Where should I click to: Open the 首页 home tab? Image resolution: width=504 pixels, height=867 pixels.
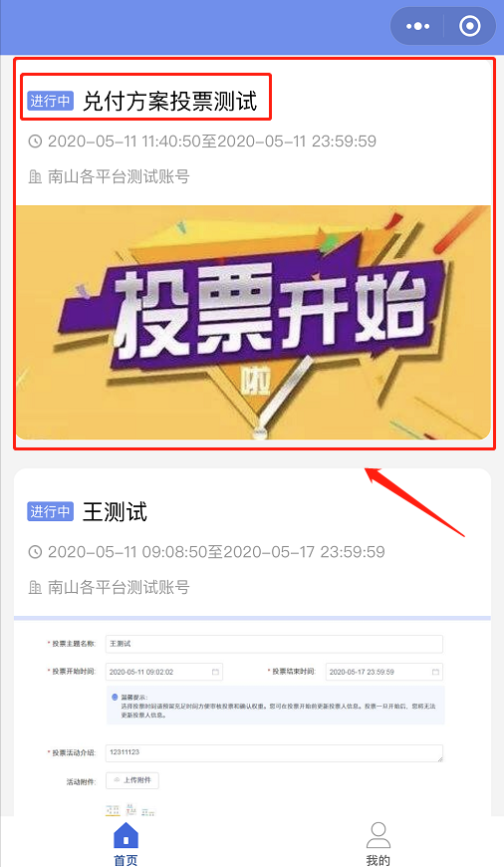click(x=126, y=844)
